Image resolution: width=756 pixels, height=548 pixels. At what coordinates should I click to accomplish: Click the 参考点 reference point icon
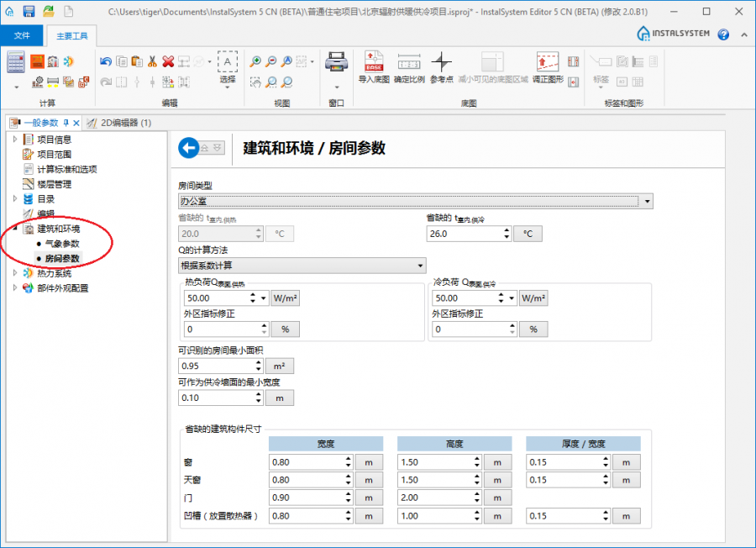click(442, 62)
